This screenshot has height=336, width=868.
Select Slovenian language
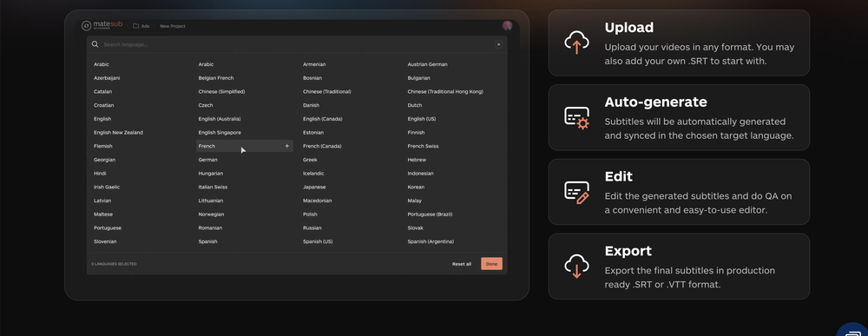[105, 242]
